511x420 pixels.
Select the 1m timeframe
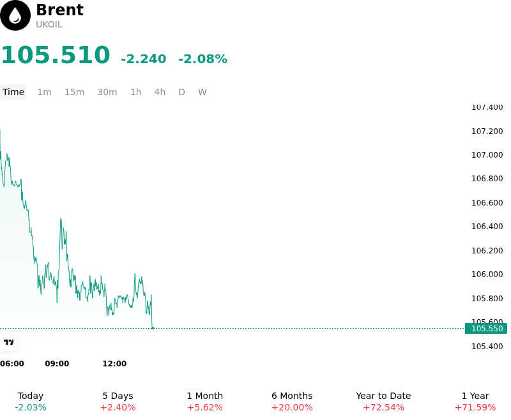44,92
